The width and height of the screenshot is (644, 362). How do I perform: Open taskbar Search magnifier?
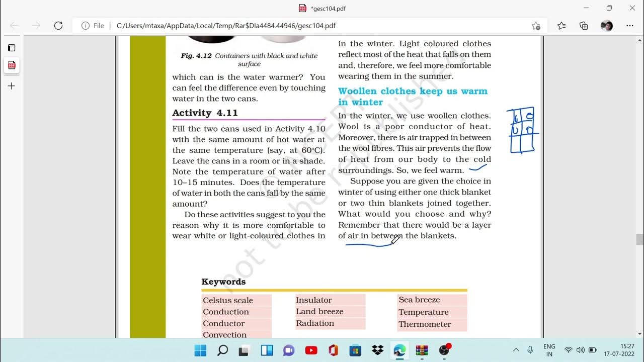pyautogui.click(x=222, y=350)
